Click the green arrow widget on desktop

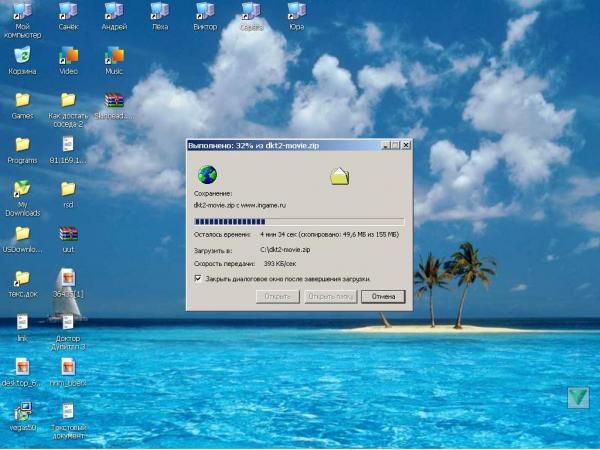pyautogui.click(x=578, y=397)
